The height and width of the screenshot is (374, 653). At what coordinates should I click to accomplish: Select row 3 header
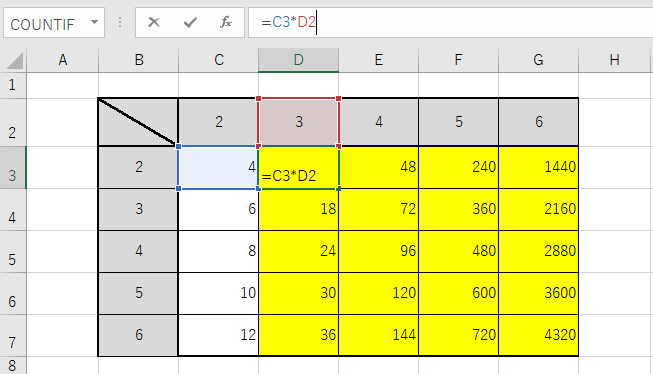coord(12,168)
